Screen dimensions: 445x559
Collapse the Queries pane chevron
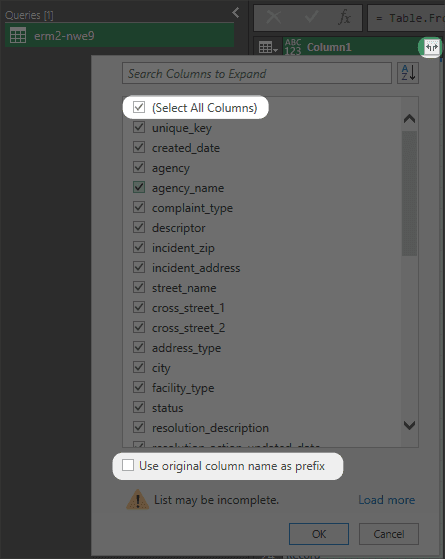[x=235, y=13]
